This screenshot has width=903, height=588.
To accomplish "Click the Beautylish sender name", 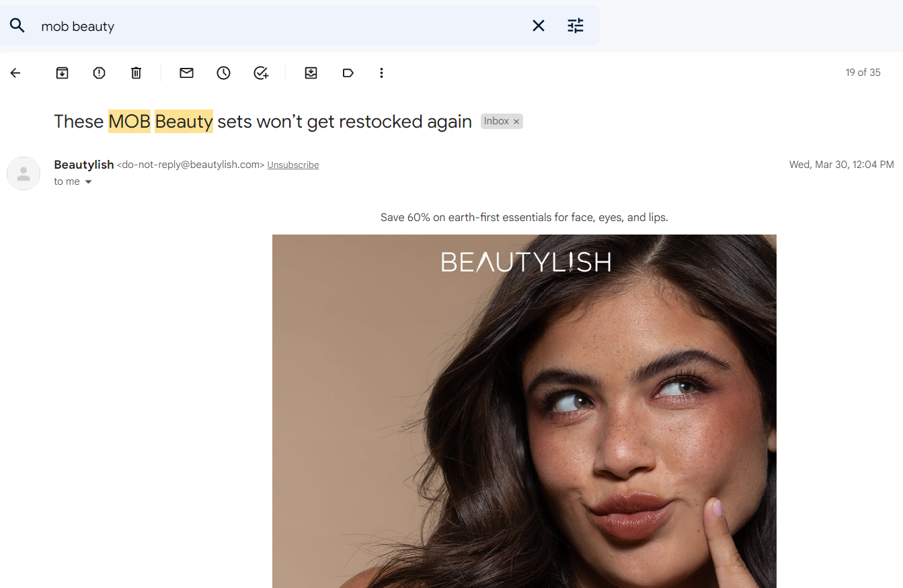I will pos(84,165).
